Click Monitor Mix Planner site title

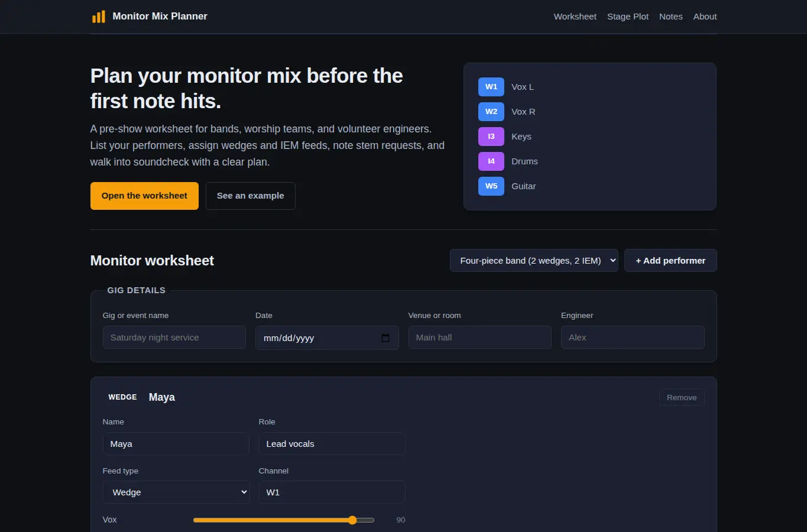pos(160,17)
